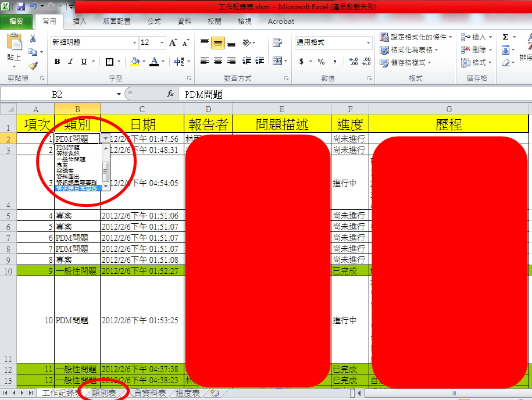Switch to the 版面配置 ribbon tab

[117, 22]
